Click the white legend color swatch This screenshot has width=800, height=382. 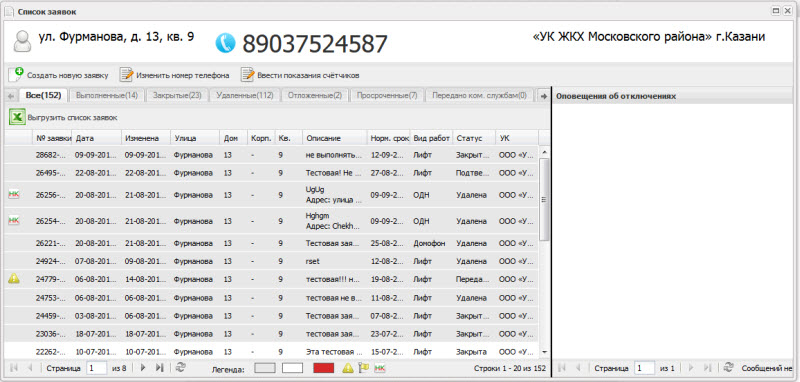[293, 368]
